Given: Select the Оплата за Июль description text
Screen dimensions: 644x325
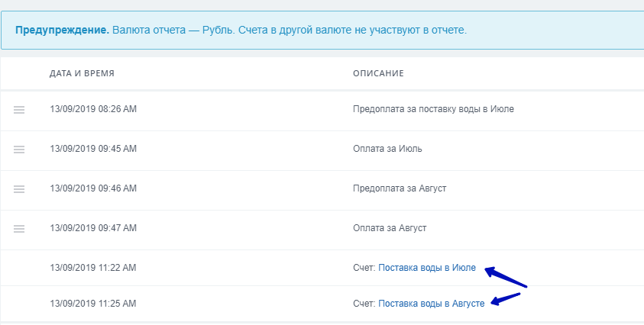Looking at the screenshot, I should 387,149.
